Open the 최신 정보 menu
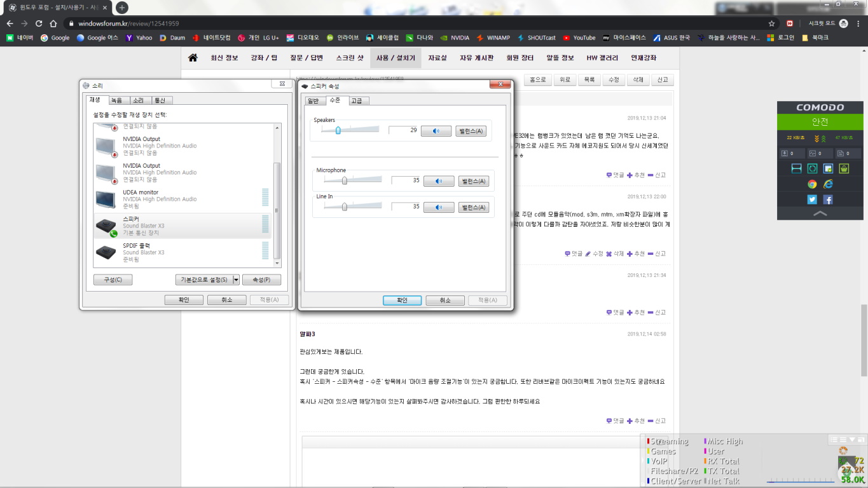The image size is (868, 488). point(224,58)
